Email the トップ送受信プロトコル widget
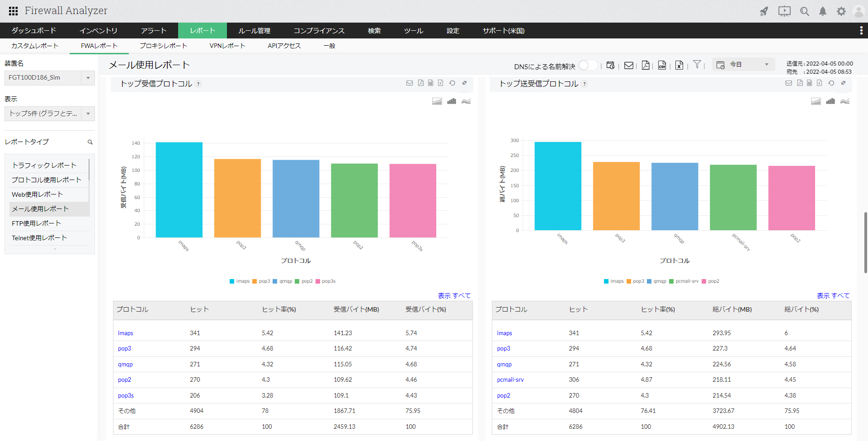The width and height of the screenshot is (868, 441). [x=788, y=83]
